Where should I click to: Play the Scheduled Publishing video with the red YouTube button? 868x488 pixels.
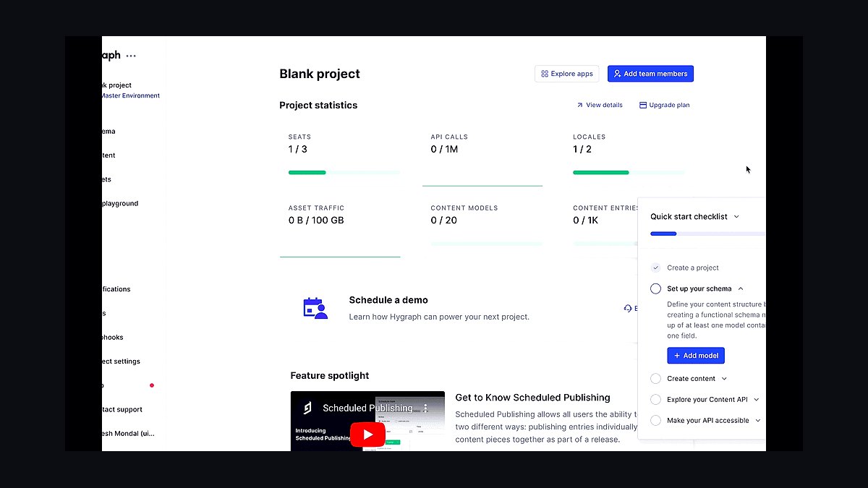click(x=367, y=434)
